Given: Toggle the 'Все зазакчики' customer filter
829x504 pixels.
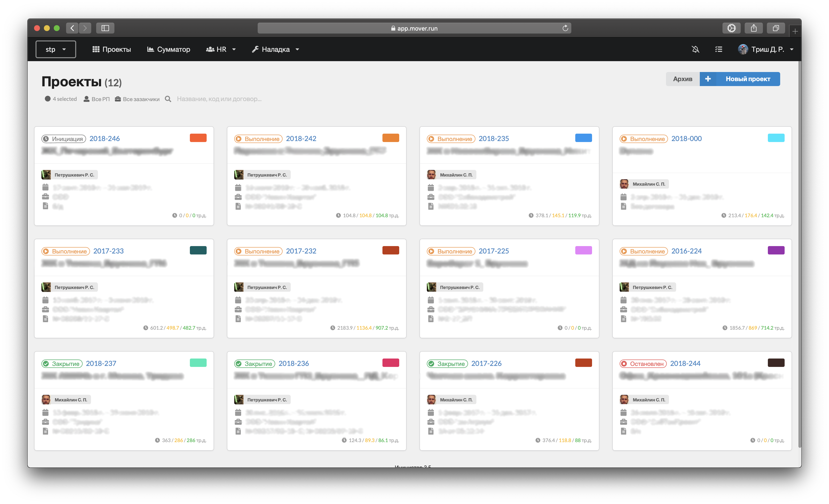Looking at the screenshot, I should tap(137, 99).
